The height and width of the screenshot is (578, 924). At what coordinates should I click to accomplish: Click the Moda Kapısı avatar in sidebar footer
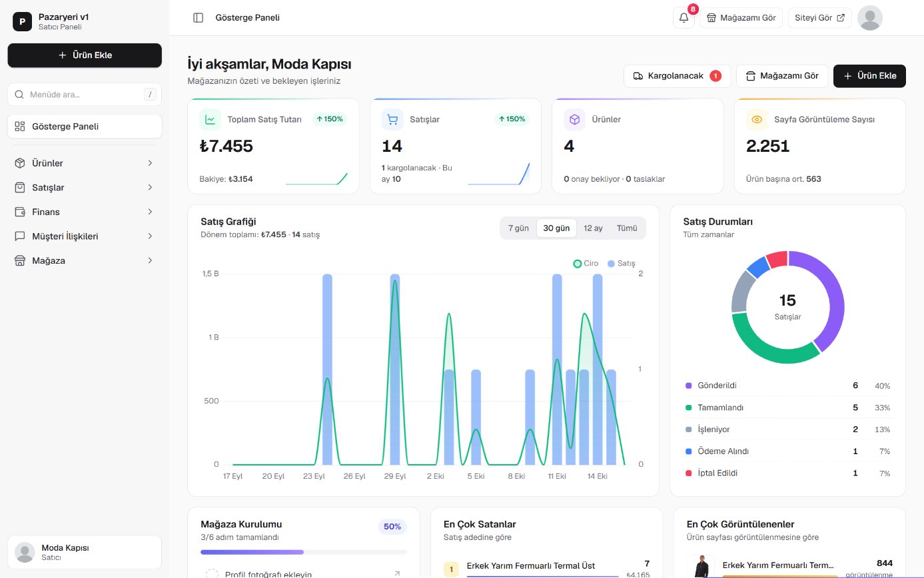point(25,552)
